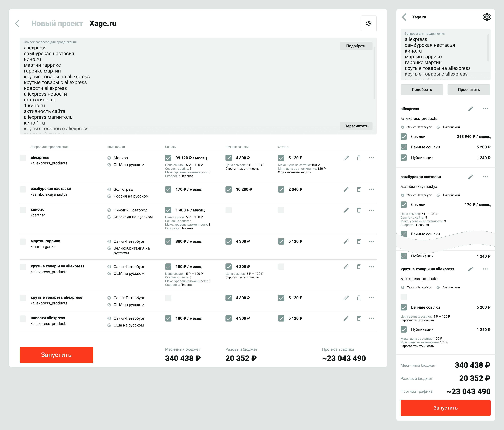
Task: Delete the кино.ru row
Action: coord(359,210)
